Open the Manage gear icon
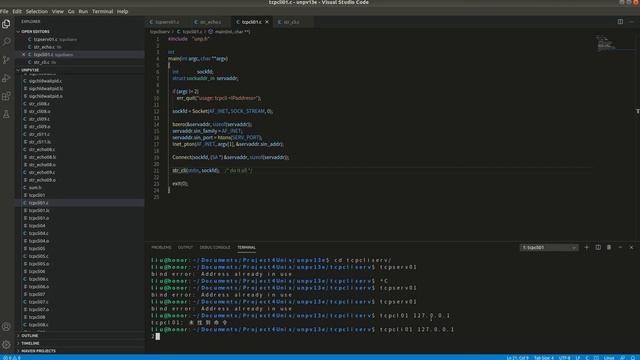Image resolution: width=640 pixels, height=360 pixels. tap(6, 345)
